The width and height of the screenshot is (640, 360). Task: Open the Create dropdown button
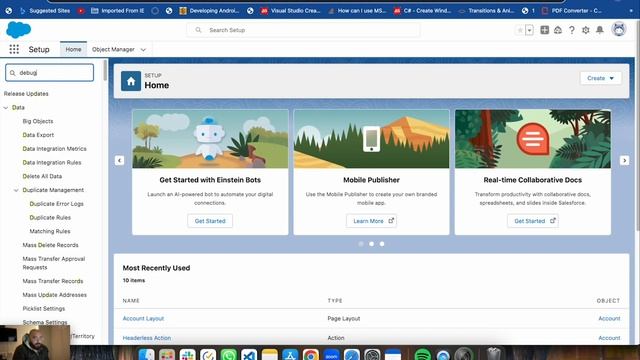coord(600,78)
